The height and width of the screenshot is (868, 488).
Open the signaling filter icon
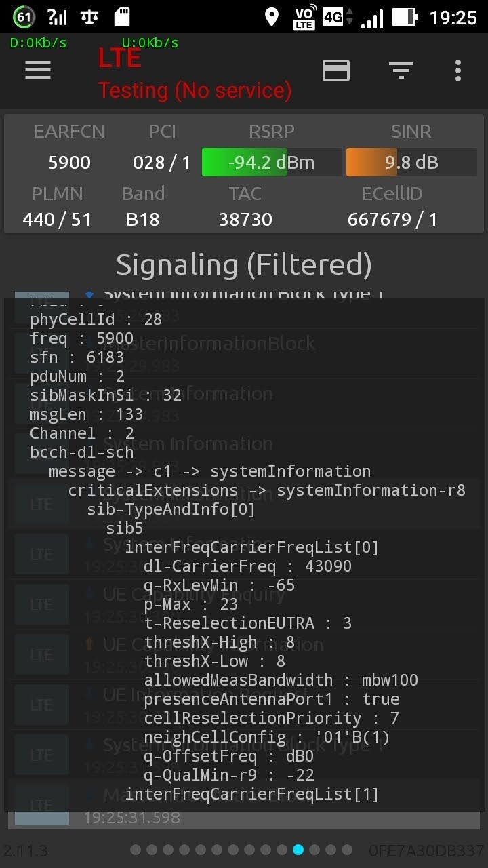(401, 70)
